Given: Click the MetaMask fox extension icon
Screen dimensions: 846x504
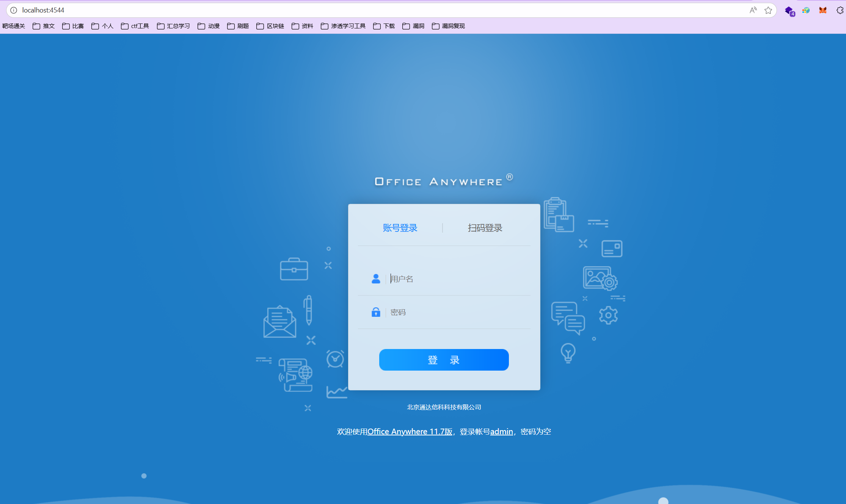Looking at the screenshot, I should 822,10.
